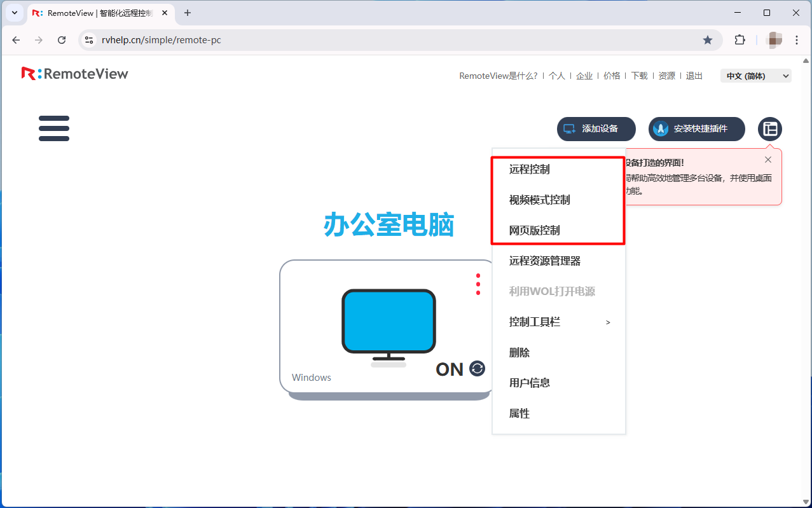
Task: Open tab search dropdown arrow
Action: (15, 13)
